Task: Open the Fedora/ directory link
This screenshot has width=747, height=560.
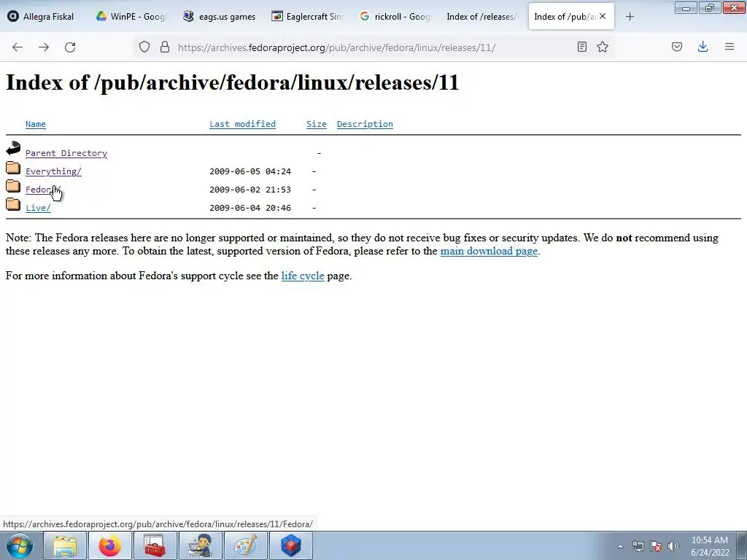Action: point(43,190)
